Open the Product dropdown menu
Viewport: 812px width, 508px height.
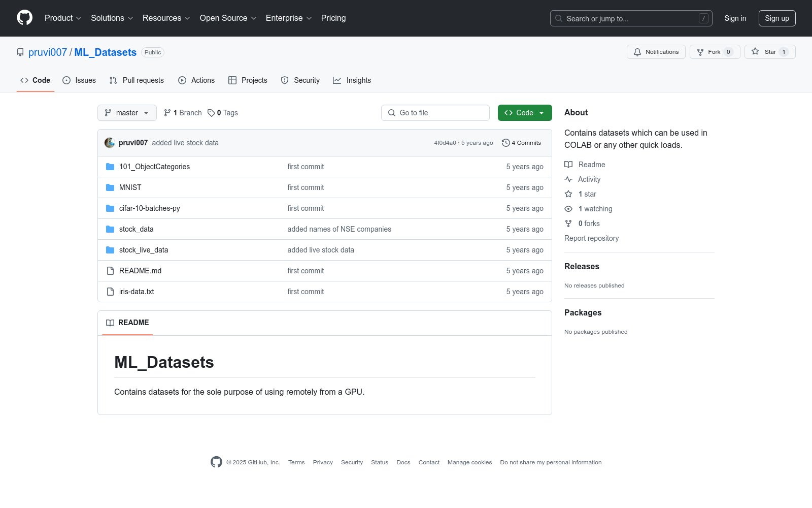tap(63, 18)
